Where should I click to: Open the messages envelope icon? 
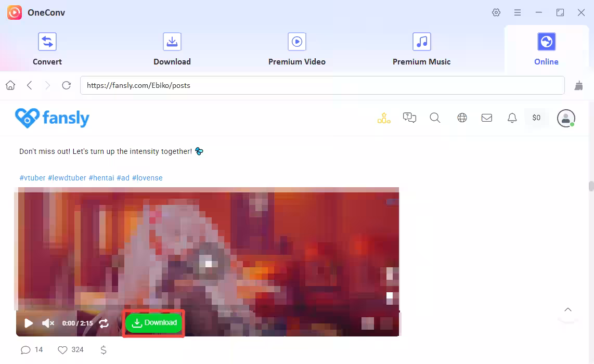pos(487,118)
